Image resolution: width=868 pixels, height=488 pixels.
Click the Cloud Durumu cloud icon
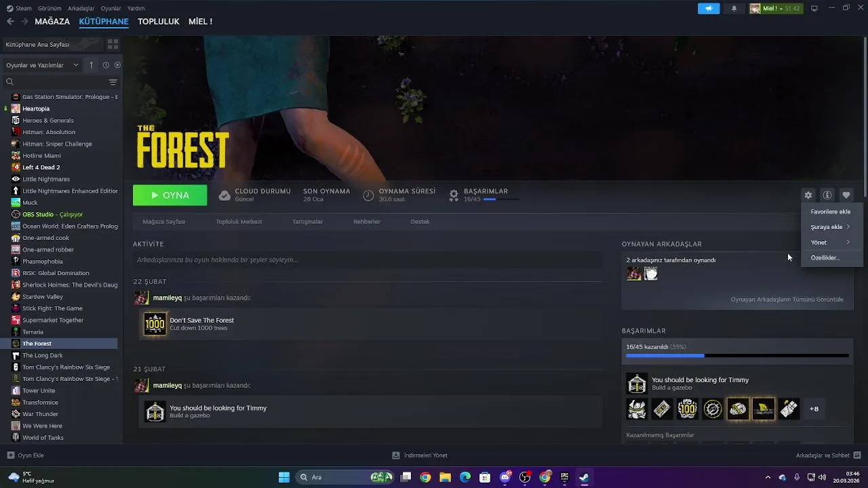pos(224,195)
